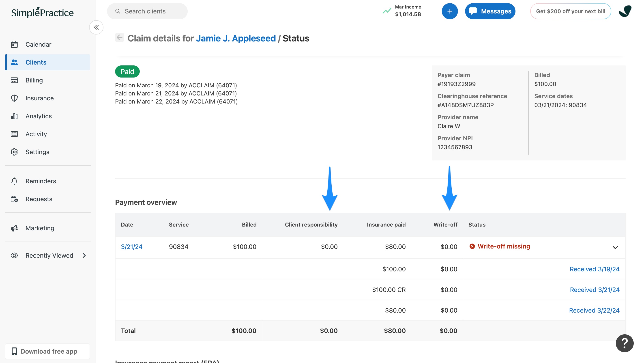Open Jamie J. Appleseed client link
Screen dimensions: 644x363
coord(236,38)
